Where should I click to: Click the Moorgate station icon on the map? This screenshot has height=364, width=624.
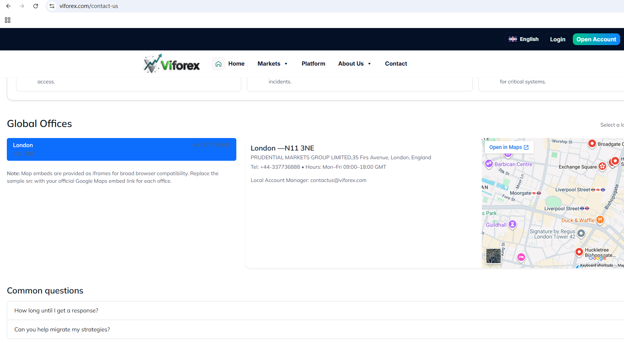tap(536, 193)
